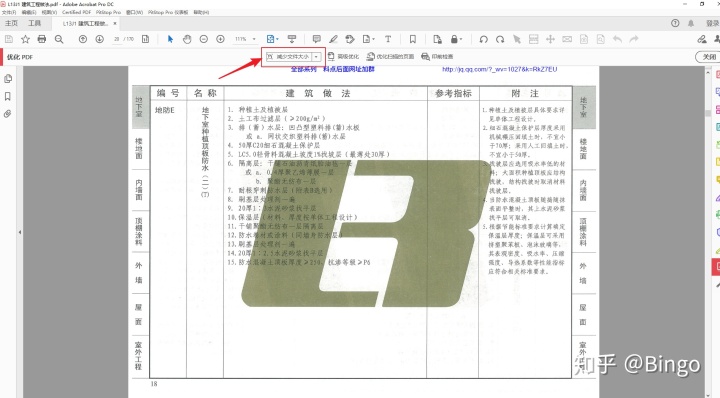Switch to the 主页 home tab
The width and height of the screenshot is (720, 398).
pos(11,23)
